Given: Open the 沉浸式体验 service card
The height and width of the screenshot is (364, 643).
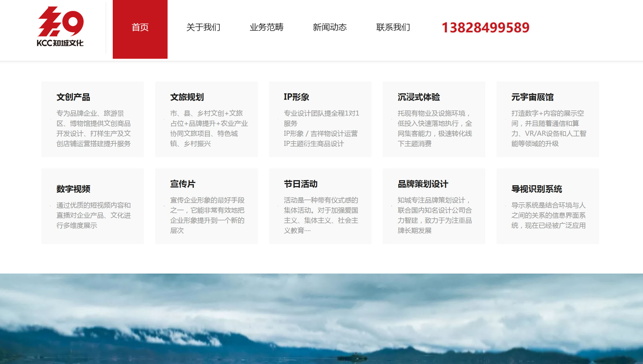Looking at the screenshot, I should 419,97.
